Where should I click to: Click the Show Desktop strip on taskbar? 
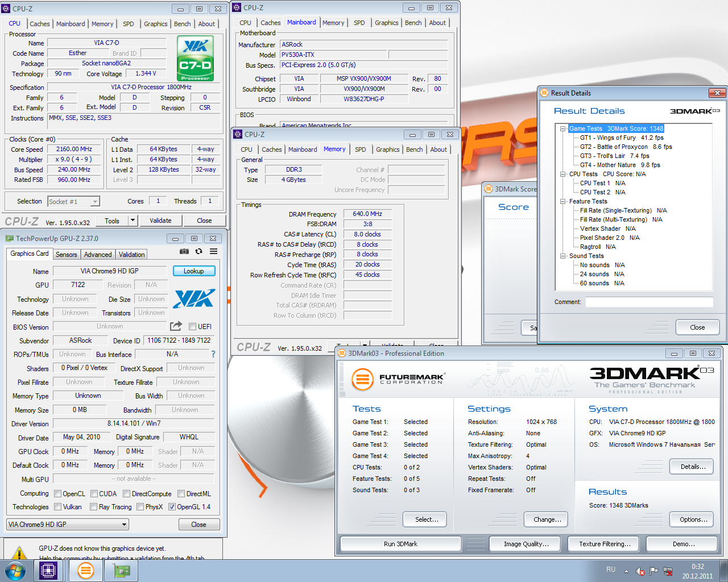click(x=723, y=571)
